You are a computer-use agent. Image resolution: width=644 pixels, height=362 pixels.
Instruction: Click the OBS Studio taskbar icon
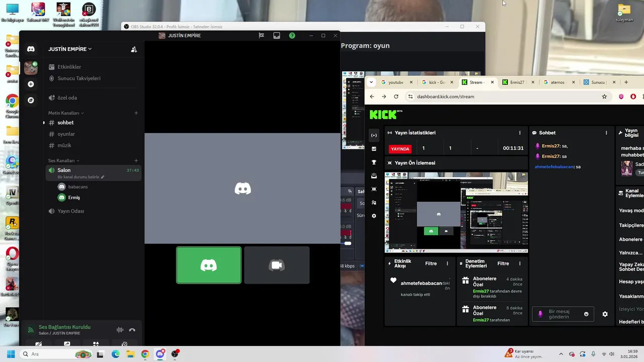tap(175, 354)
